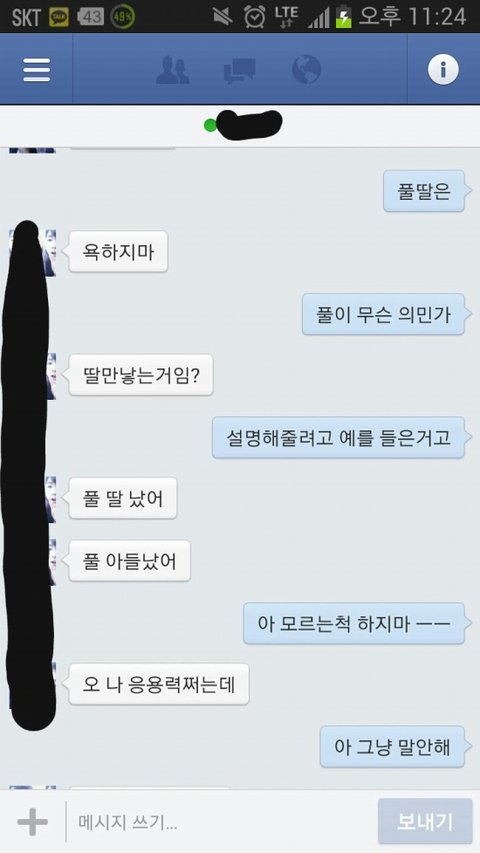This screenshot has height=853, width=480.
Task: Tap the conversation info icon
Action: pyautogui.click(x=443, y=70)
